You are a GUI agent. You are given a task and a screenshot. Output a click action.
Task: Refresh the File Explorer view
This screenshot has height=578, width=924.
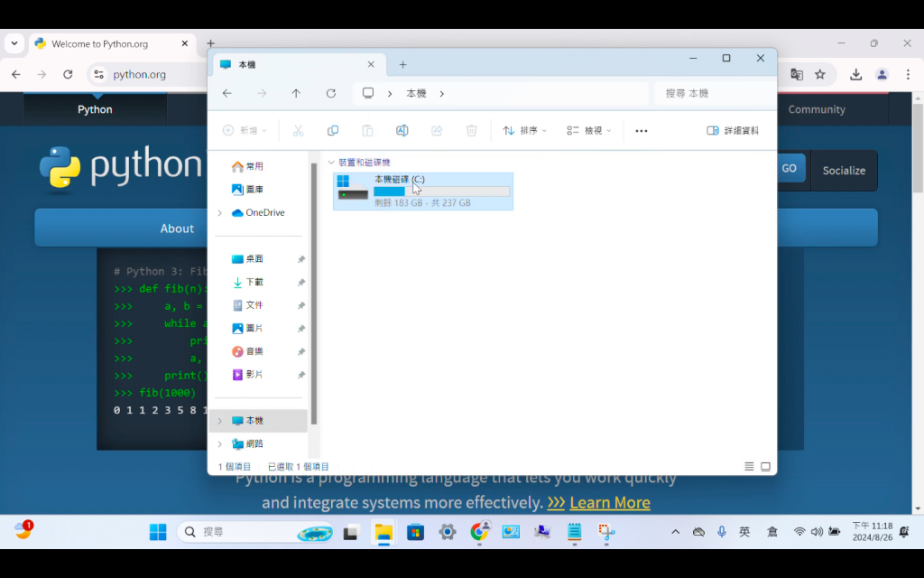click(331, 93)
